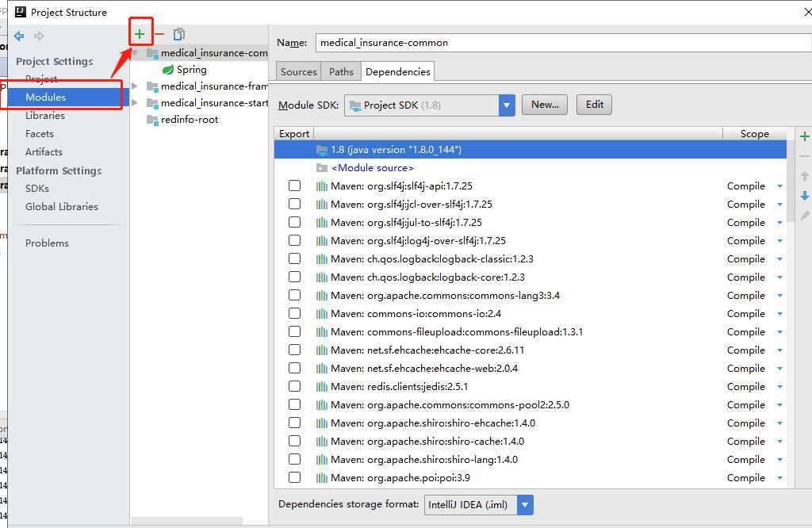Collapse medical_insurance-com module tree
Viewport: 812px width, 528px height.
point(135,53)
